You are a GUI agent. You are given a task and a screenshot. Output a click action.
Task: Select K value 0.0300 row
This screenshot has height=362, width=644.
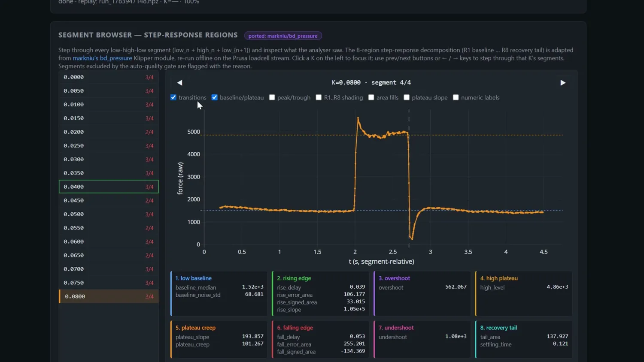[x=109, y=160]
